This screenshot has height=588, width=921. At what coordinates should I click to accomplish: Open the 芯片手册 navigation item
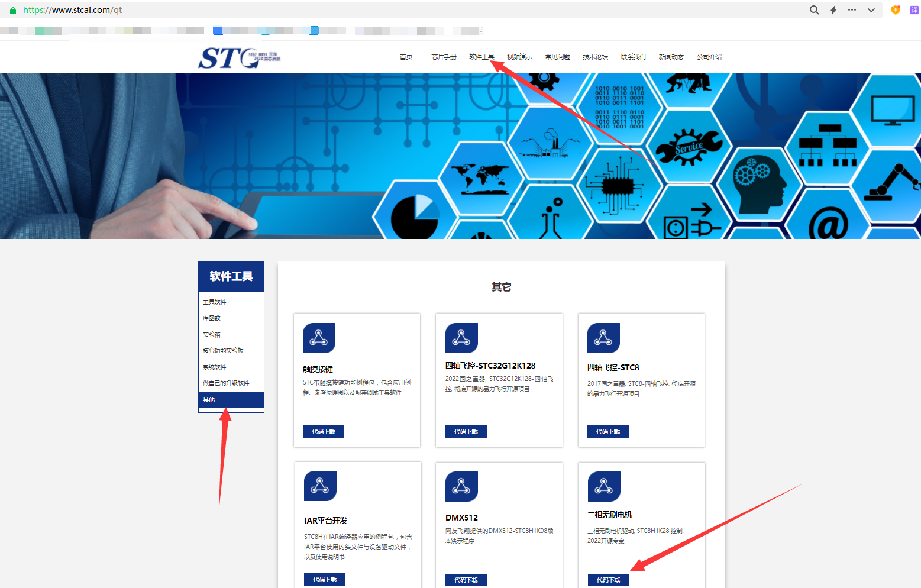pos(444,57)
